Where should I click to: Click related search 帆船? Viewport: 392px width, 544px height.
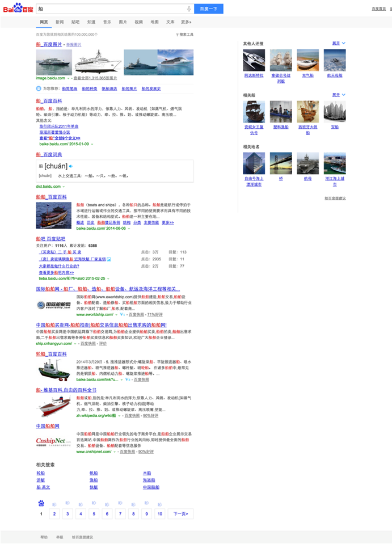tap(94, 473)
